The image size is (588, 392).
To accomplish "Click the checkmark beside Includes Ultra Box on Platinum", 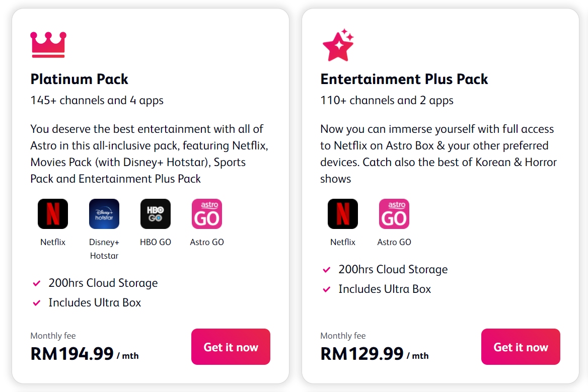I will pyautogui.click(x=36, y=302).
